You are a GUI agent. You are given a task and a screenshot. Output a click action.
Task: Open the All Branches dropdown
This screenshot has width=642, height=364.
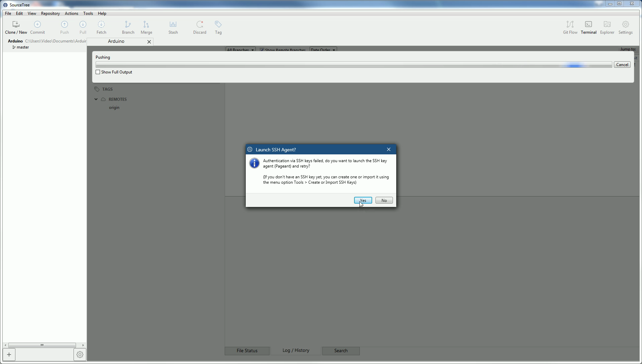click(x=240, y=50)
